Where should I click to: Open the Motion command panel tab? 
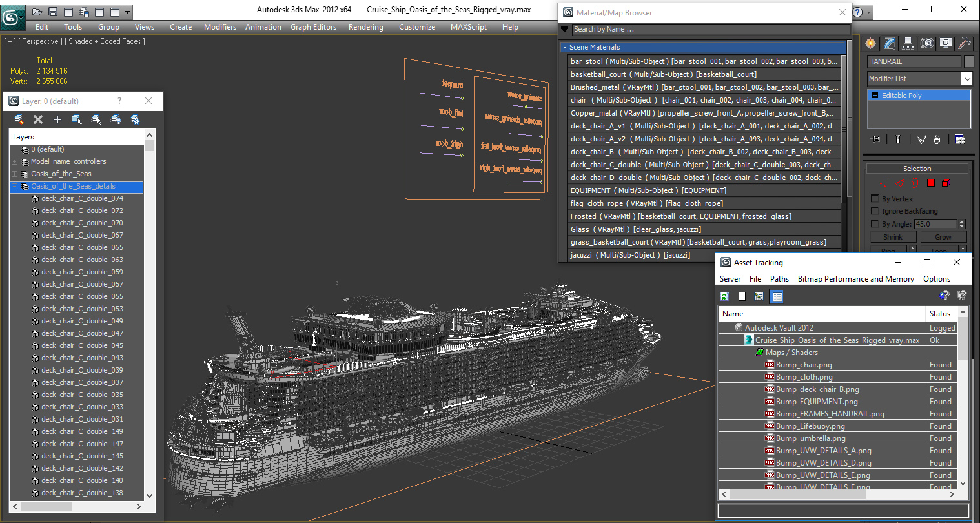click(927, 43)
